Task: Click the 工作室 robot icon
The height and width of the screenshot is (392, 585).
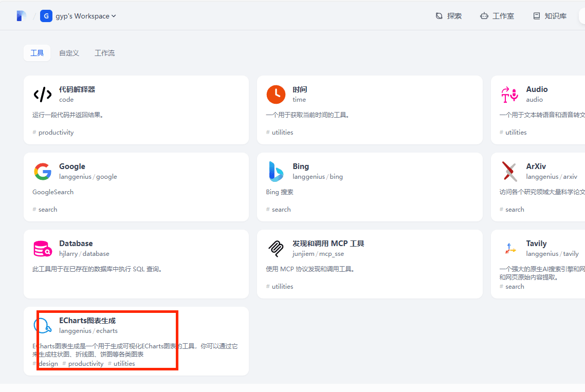Action: pos(484,16)
